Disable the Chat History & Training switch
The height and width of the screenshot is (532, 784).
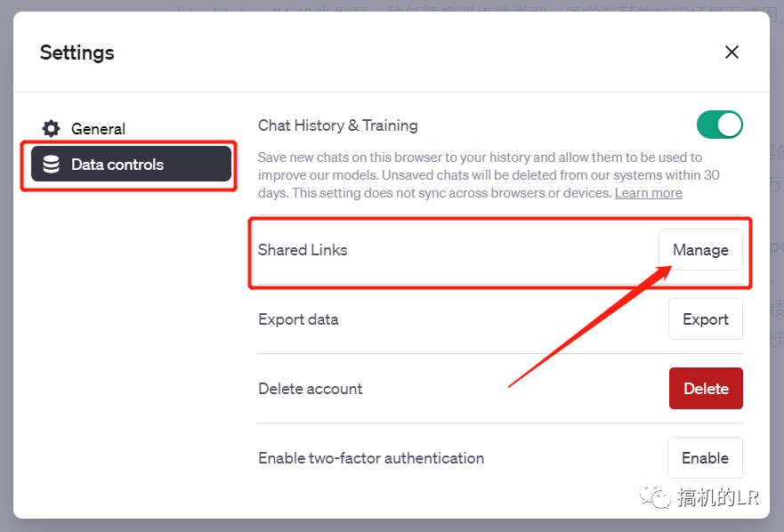click(x=719, y=125)
